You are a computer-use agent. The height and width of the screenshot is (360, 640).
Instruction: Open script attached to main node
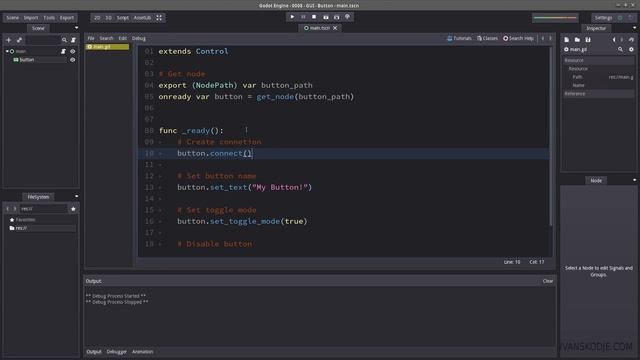tap(63, 51)
